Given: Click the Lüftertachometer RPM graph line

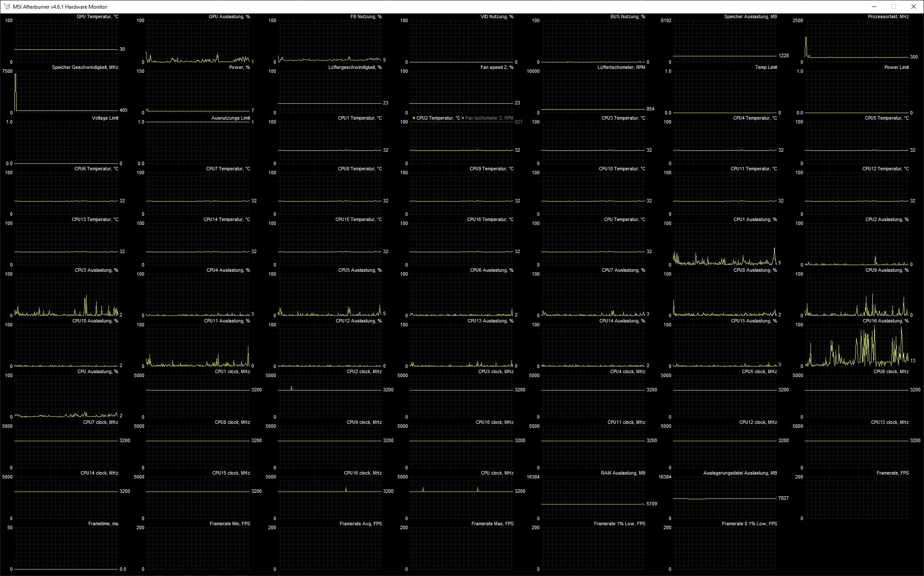Looking at the screenshot, I should pyautogui.click(x=593, y=109).
